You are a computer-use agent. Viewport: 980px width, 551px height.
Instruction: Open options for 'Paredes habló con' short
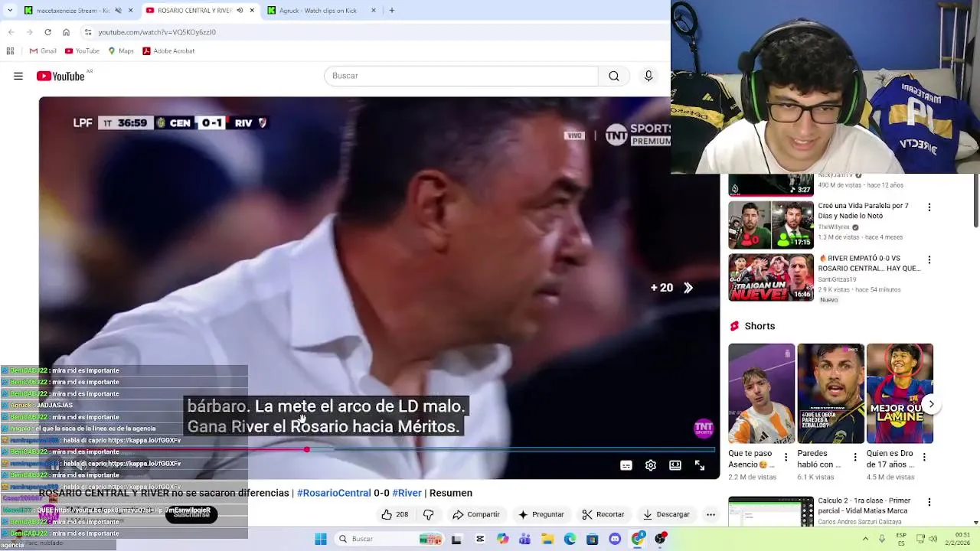click(855, 458)
